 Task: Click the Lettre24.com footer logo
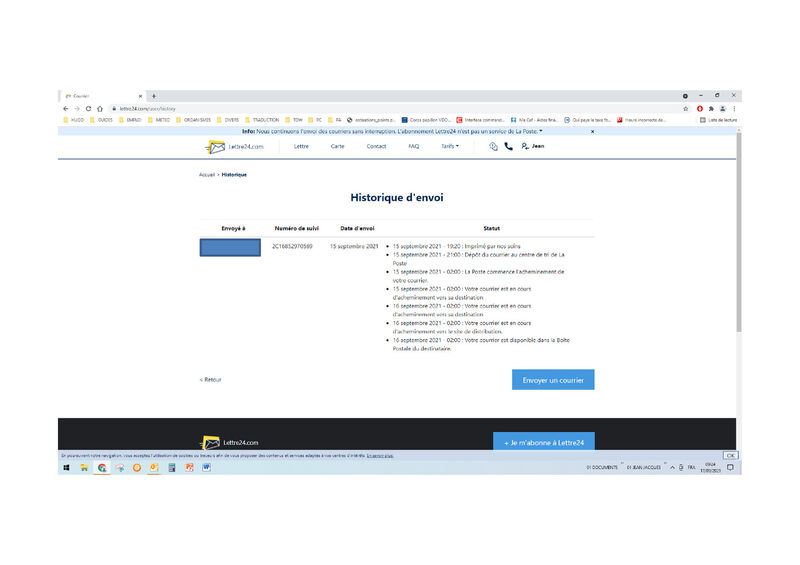(230, 443)
